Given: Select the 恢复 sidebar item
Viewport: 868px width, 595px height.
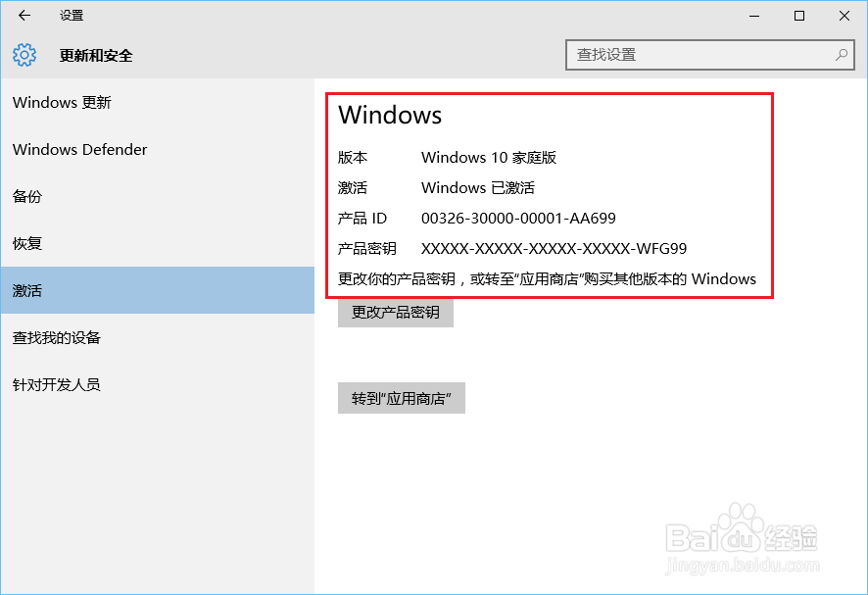Looking at the screenshot, I should [x=157, y=244].
